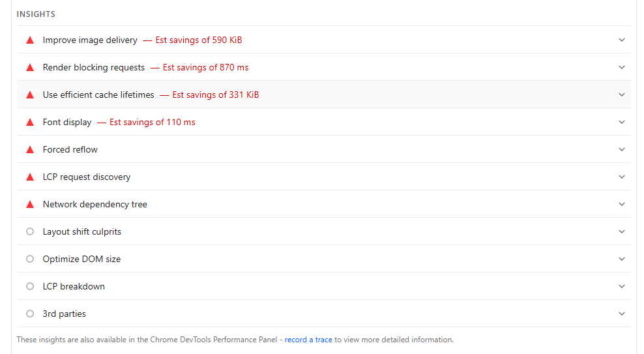Click the 'Improve image delivery' title text
This screenshot has height=354, width=644.
click(x=90, y=40)
